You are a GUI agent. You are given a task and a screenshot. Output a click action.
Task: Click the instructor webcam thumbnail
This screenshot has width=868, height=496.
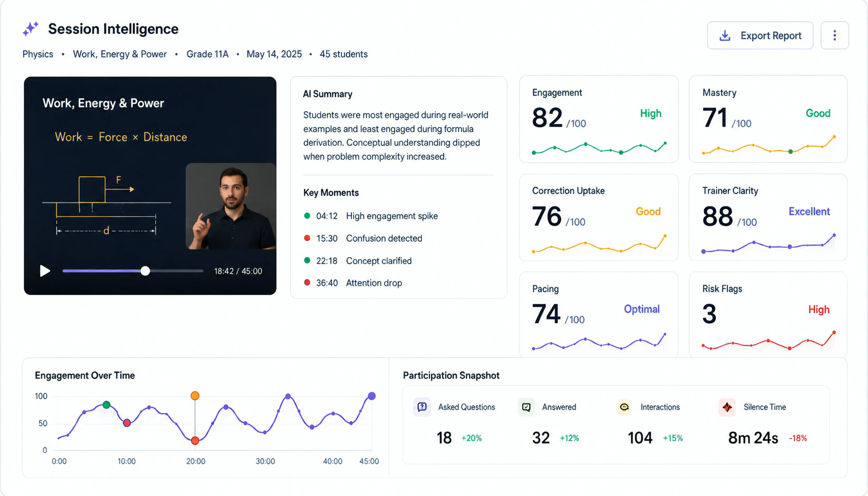pyautogui.click(x=231, y=206)
